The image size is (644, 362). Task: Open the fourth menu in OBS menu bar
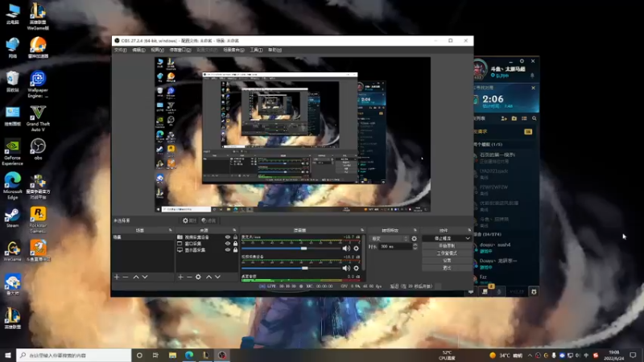pos(180,50)
